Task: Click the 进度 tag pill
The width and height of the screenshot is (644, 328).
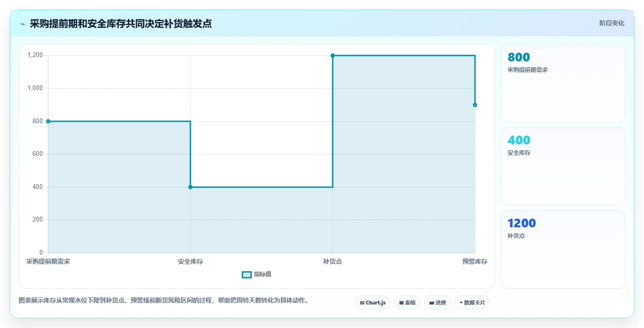Action: 438,303
